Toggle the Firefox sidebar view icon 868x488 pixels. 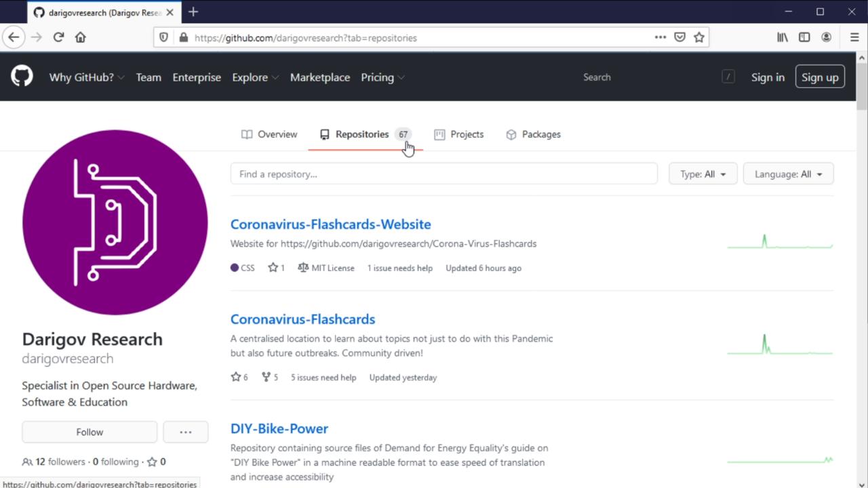(804, 38)
